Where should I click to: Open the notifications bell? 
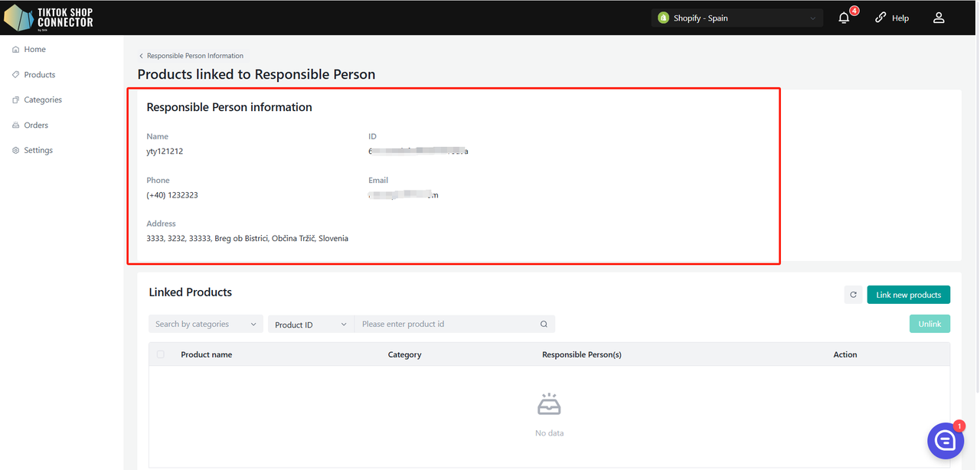844,18
